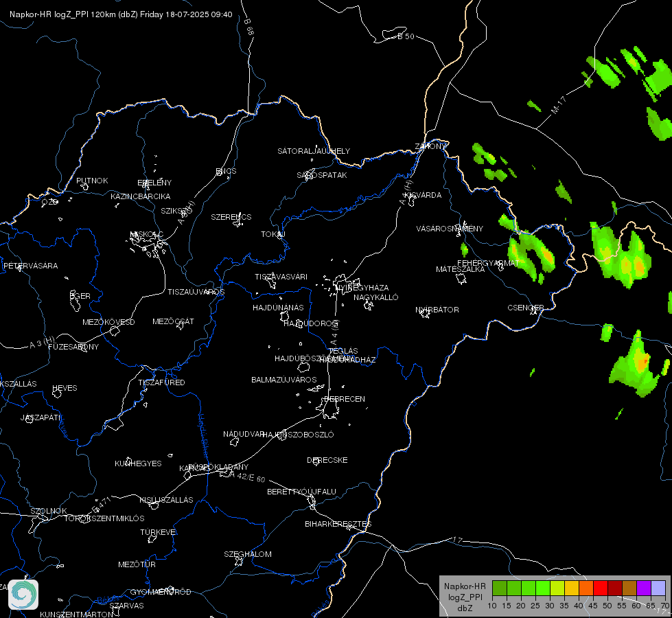672x618 pixels.
Task: Click the NAGYKÁLLÓ city label
Action: pos(376,297)
